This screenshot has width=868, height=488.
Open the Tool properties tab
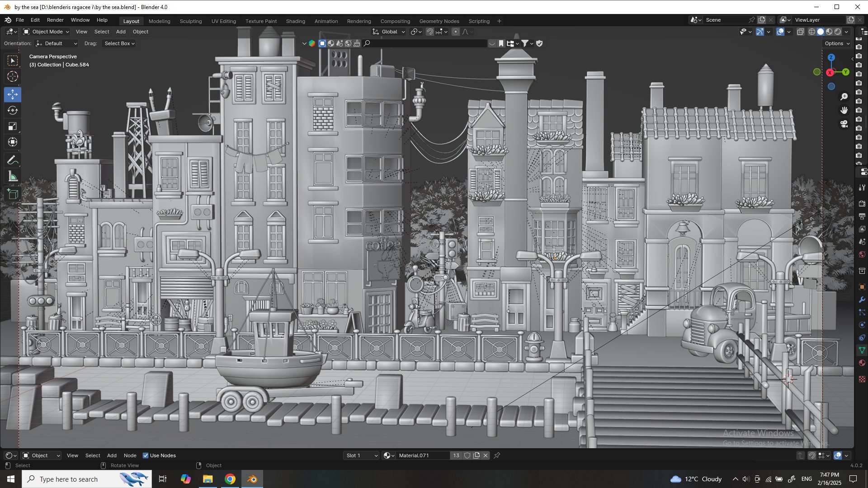click(862, 187)
